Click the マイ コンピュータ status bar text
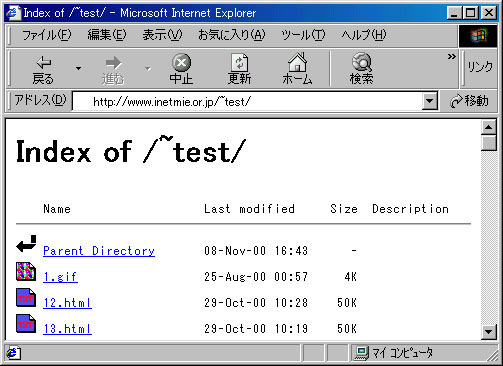The height and width of the screenshot is (366, 503). tap(402, 353)
